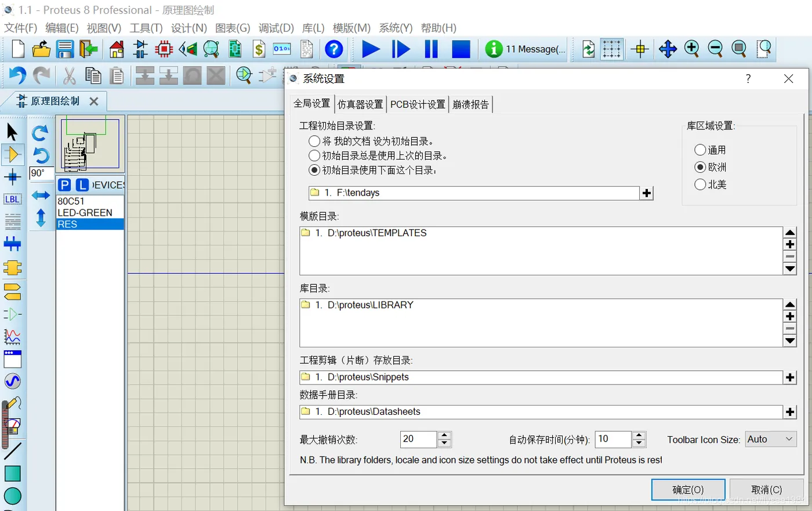Select LED-GREEN in the device list
812x511 pixels.
[x=90, y=213]
